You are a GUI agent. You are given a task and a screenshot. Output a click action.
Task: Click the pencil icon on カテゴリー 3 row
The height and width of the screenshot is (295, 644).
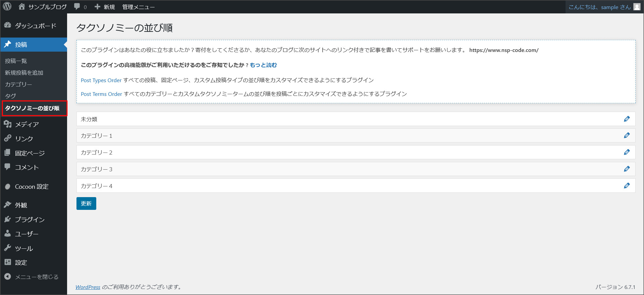(x=627, y=169)
